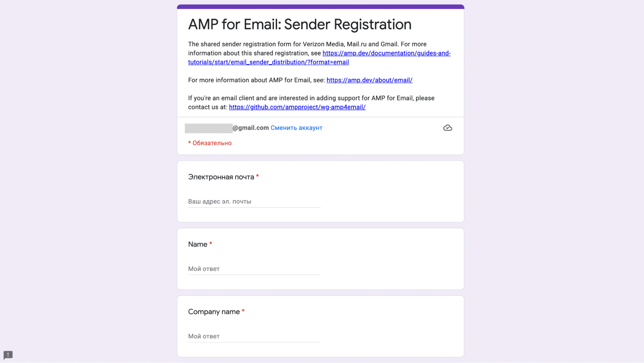The width and height of the screenshot is (644, 363).
Task: Click 'Сменить аккаунт' to switch account
Action: [x=296, y=127]
